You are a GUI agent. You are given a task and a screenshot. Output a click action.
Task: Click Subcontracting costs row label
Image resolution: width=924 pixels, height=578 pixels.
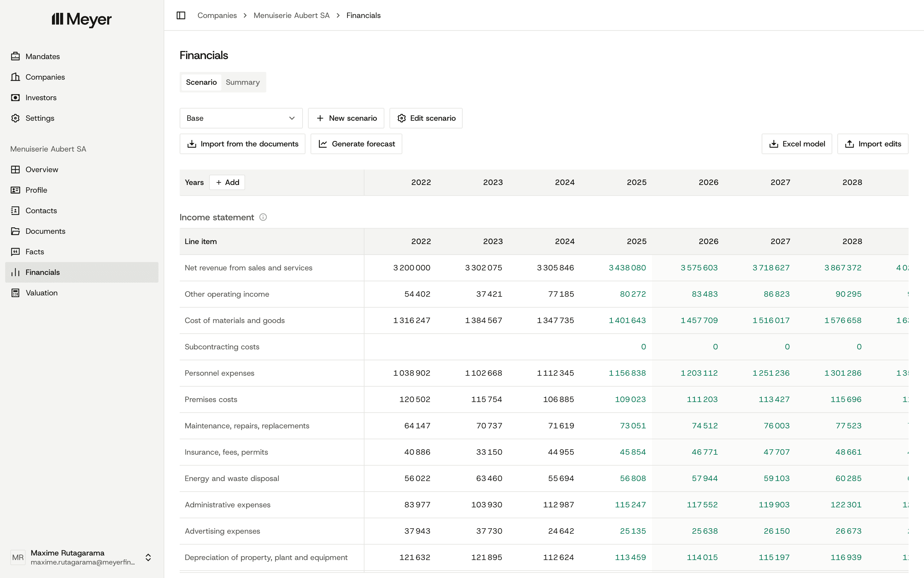(x=222, y=347)
